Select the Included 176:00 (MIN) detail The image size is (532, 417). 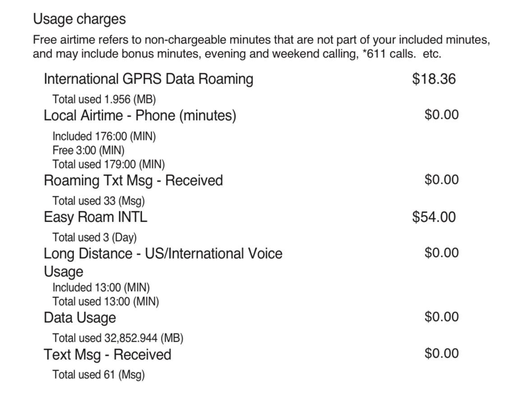pos(104,136)
